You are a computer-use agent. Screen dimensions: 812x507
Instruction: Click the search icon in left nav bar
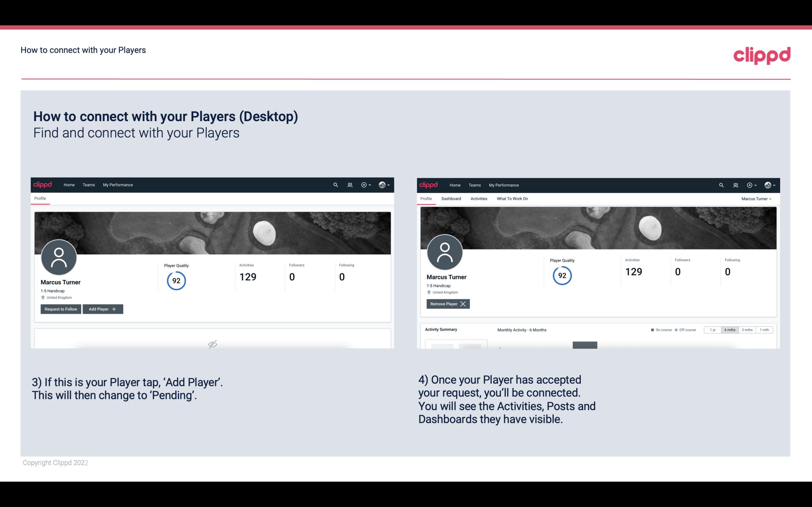pos(335,184)
